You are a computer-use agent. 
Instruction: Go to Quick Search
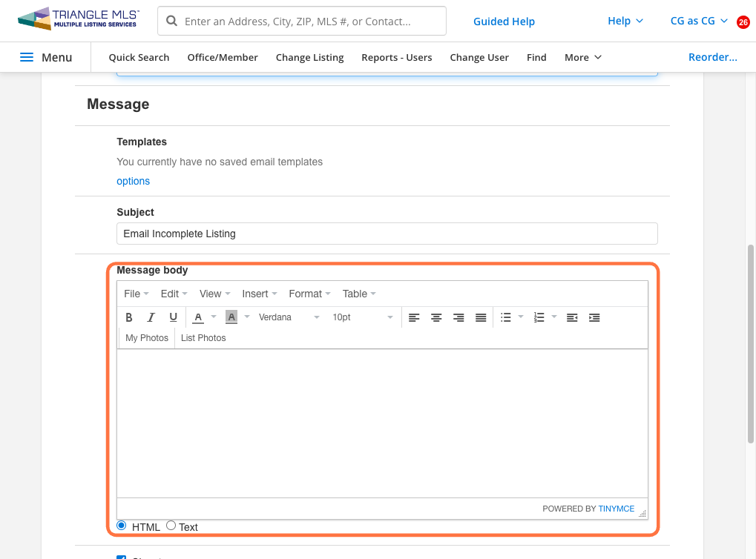pos(139,57)
